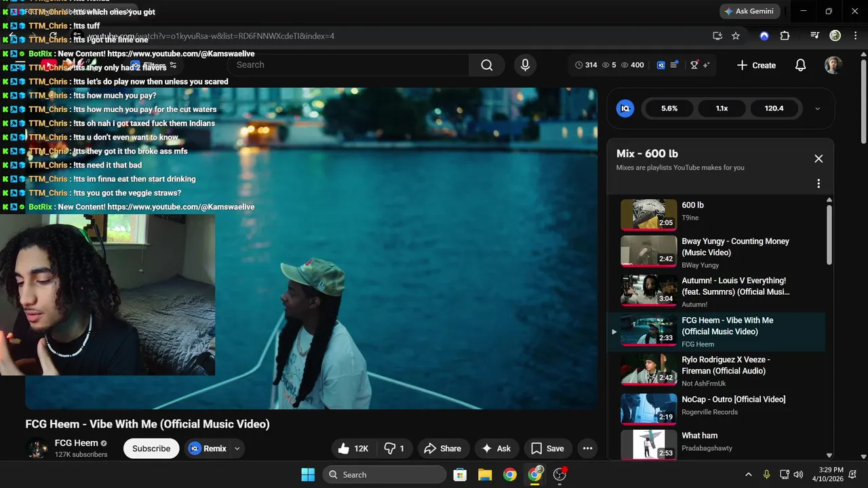This screenshot has height=488, width=868.
Task: Click the vidIQ square logo in top bar
Action: (x=661, y=65)
